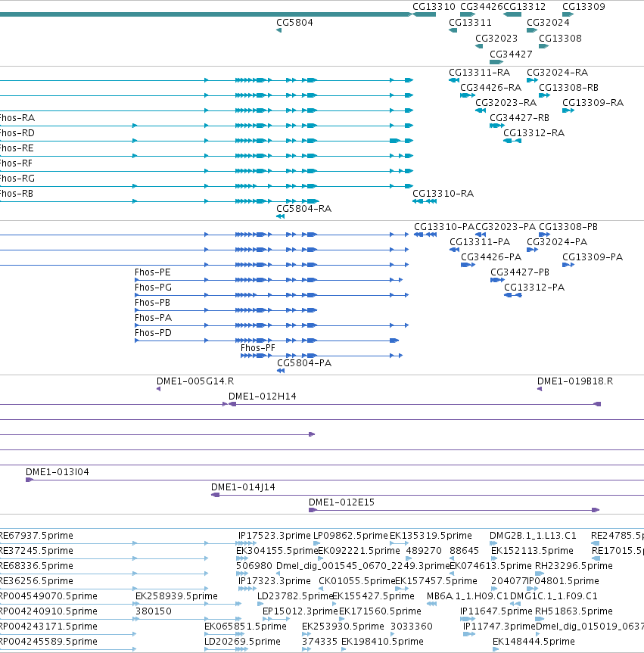
Task: Select the DME1-014J14 clone label
Action: point(243,487)
